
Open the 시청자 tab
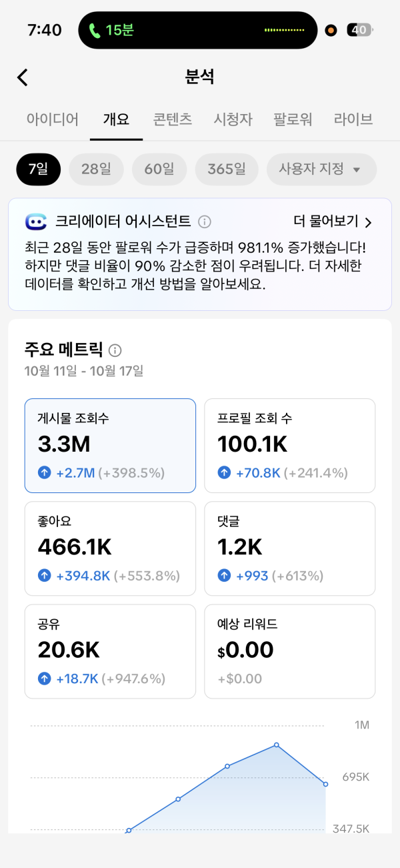point(233,119)
